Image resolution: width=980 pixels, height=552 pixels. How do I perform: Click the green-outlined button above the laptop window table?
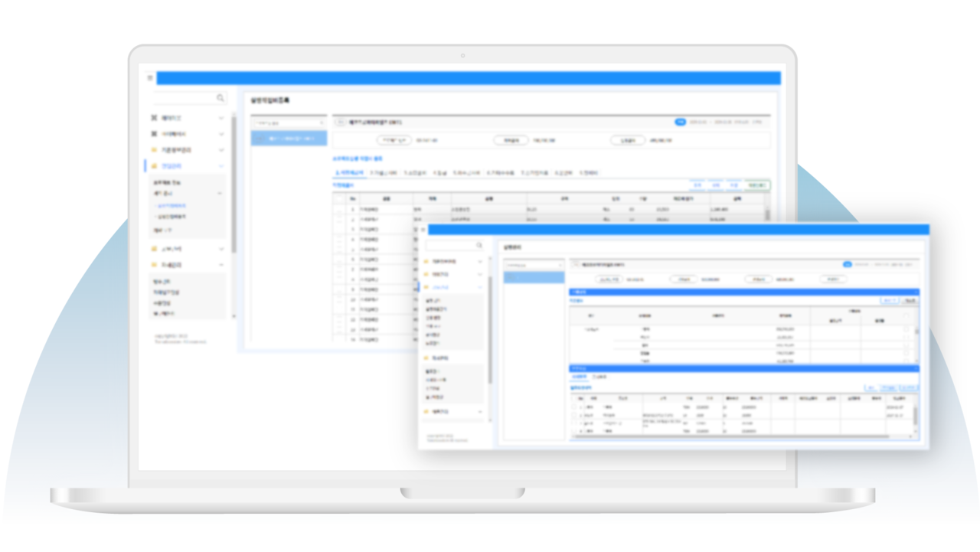click(757, 185)
